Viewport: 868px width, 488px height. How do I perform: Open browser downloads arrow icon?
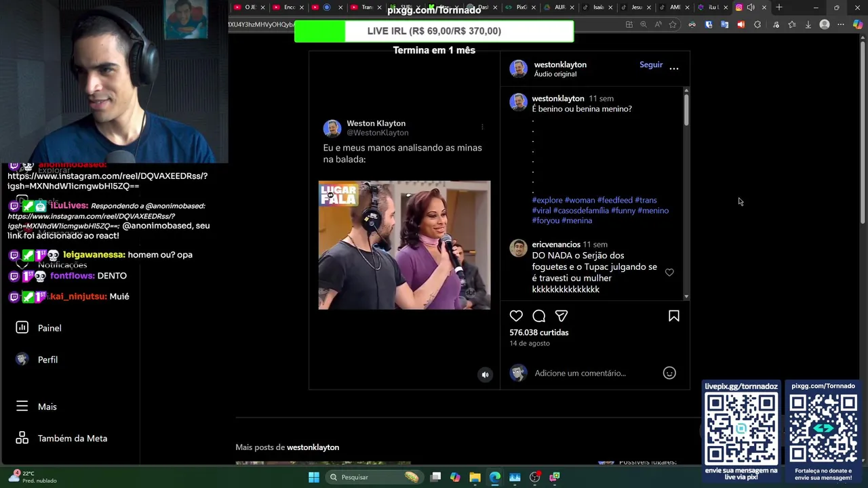[x=808, y=24]
